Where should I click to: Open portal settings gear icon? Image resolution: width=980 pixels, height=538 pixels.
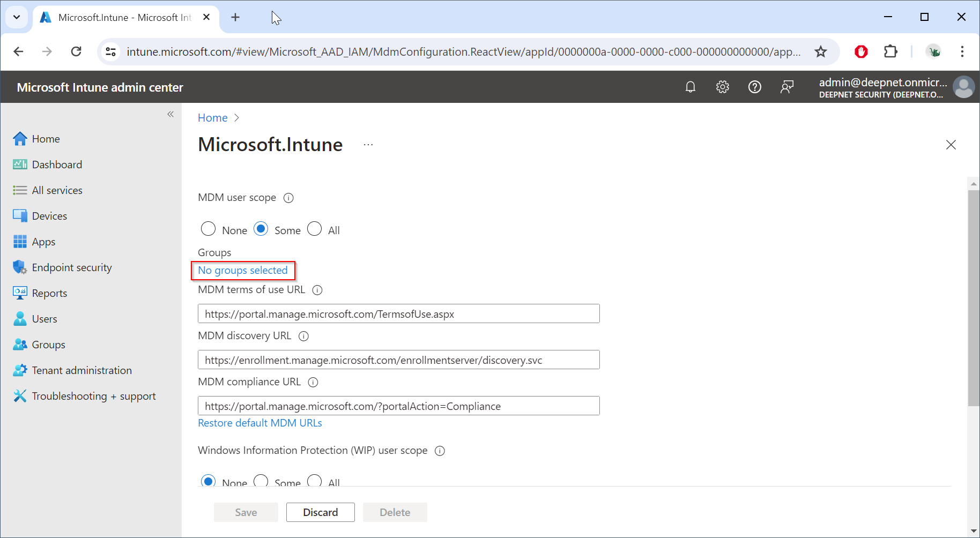723,87
